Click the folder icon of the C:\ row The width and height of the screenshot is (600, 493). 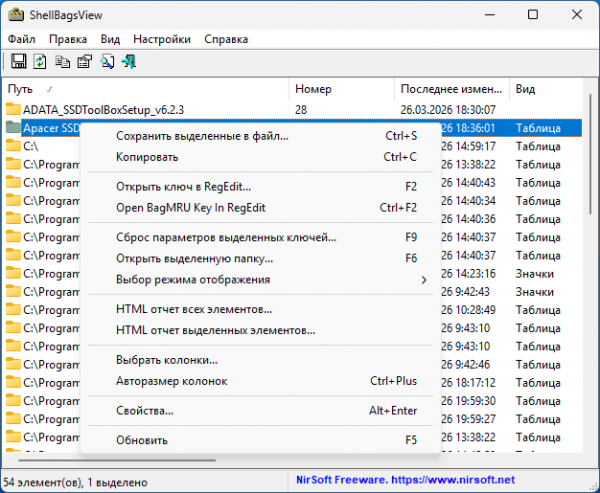[13, 146]
